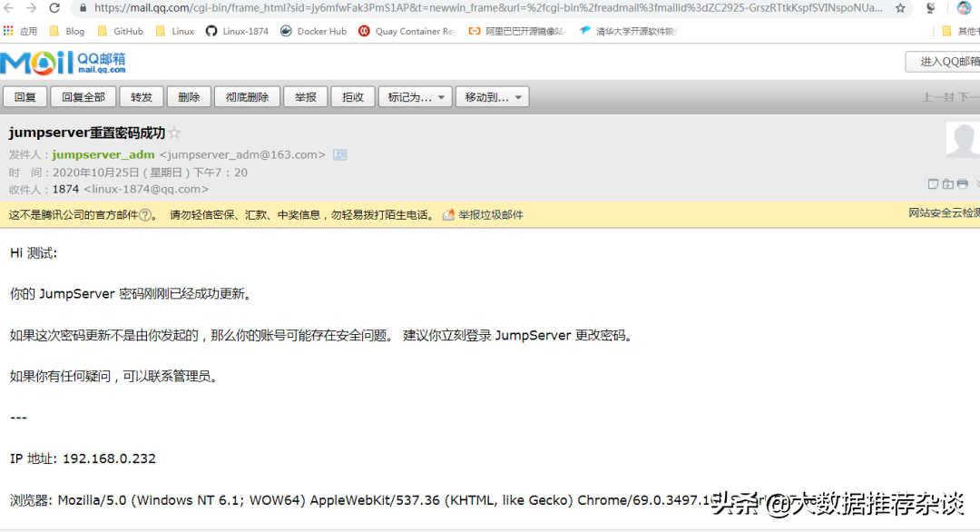Image resolution: width=980 pixels, height=532 pixels.
Task: Click the help question mark icon
Action: point(145,215)
